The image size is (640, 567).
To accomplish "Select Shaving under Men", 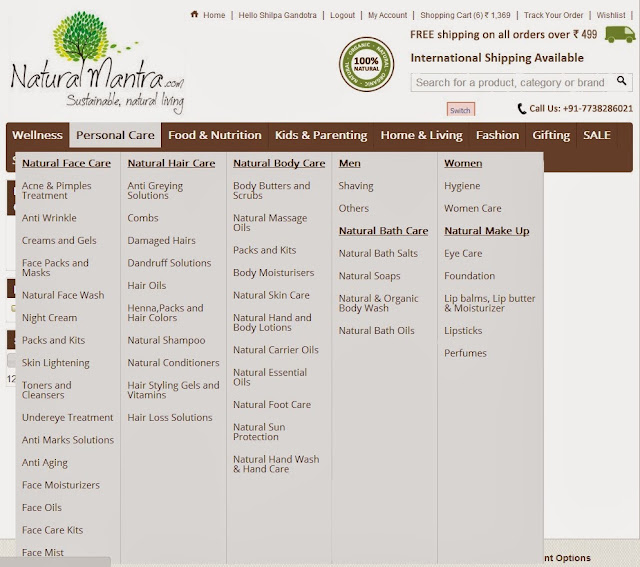I will (x=356, y=186).
